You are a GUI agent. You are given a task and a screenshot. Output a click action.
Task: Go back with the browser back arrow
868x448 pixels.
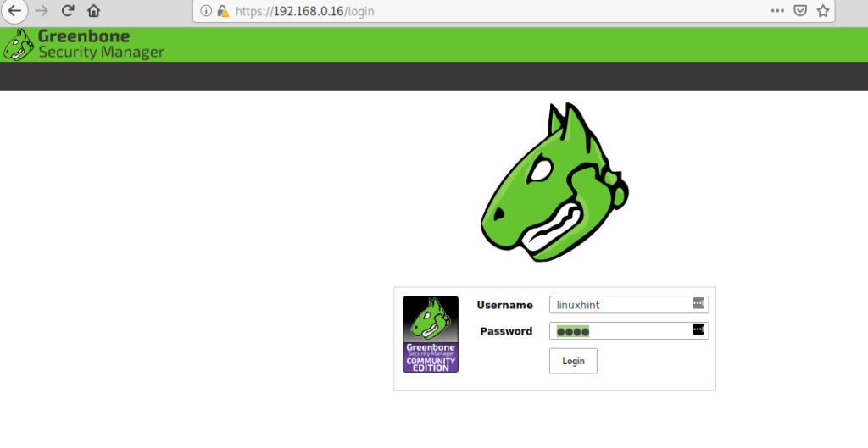(x=14, y=11)
